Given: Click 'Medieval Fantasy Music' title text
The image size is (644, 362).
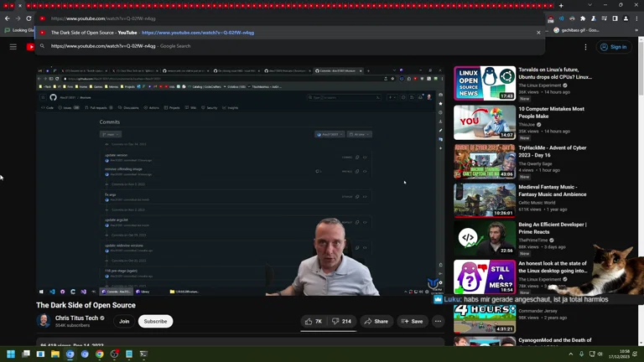Looking at the screenshot, I should (553, 191).
